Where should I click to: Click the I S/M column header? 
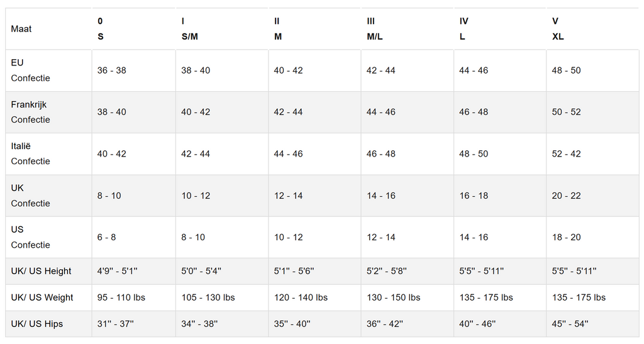coord(189,29)
